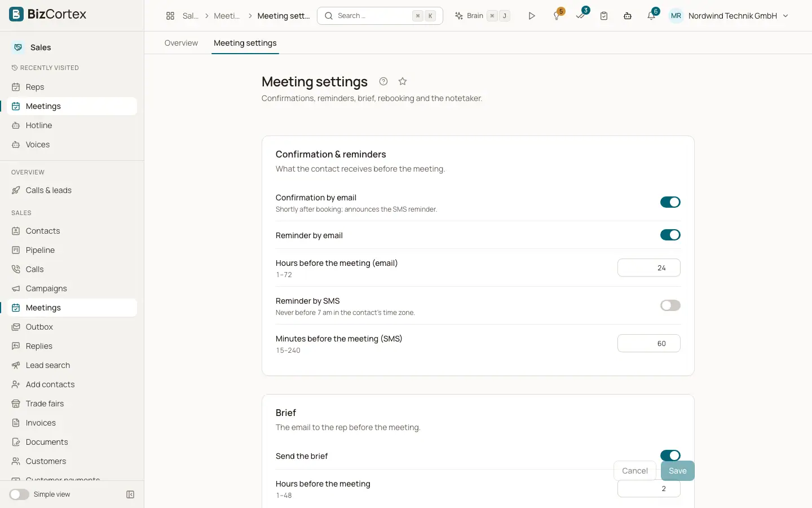Click the Save button

[x=678, y=471]
